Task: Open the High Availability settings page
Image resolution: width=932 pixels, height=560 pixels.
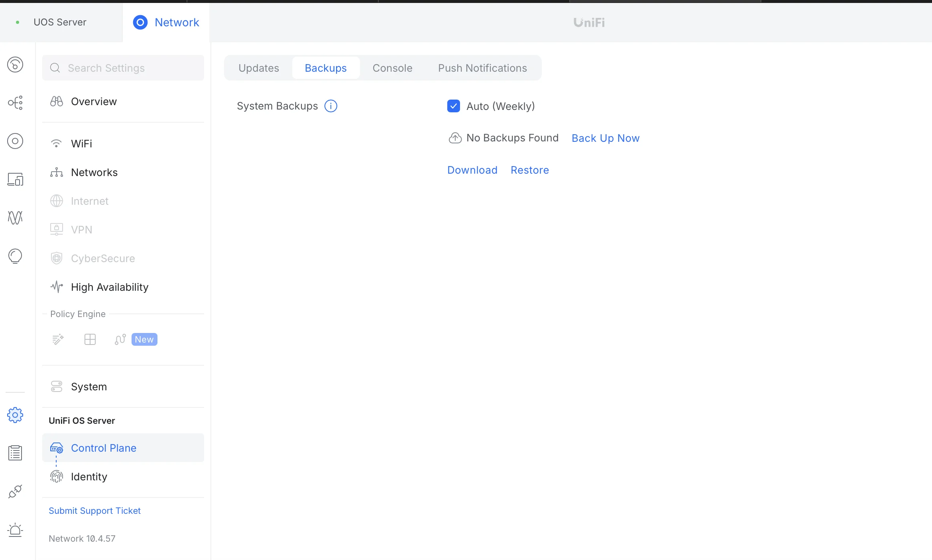Action: click(x=123, y=287)
